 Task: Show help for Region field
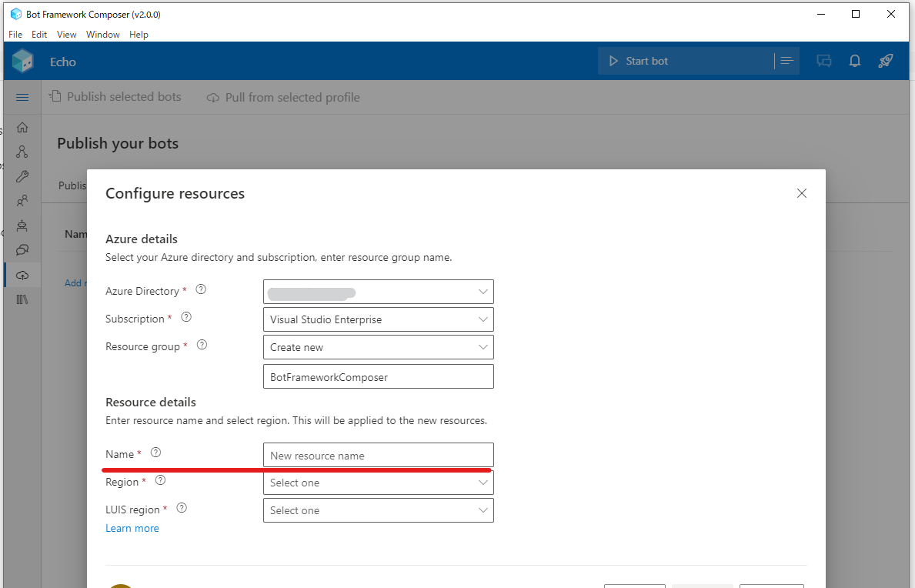pyautogui.click(x=161, y=480)
